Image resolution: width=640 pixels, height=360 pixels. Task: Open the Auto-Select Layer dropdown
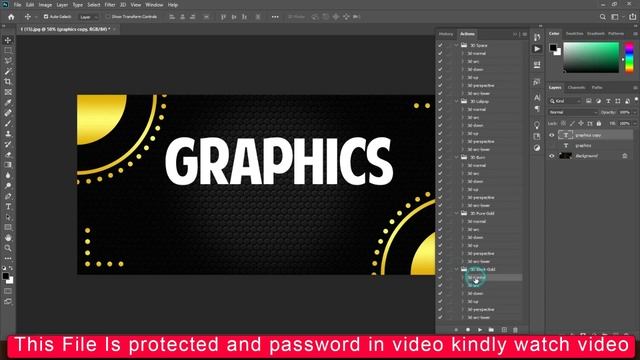click(x=89, y=17)
